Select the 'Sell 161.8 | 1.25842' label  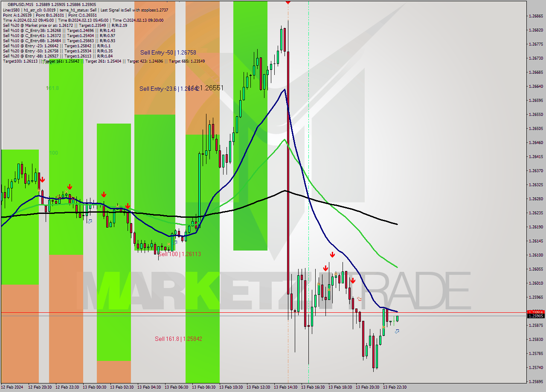point(178,339)
